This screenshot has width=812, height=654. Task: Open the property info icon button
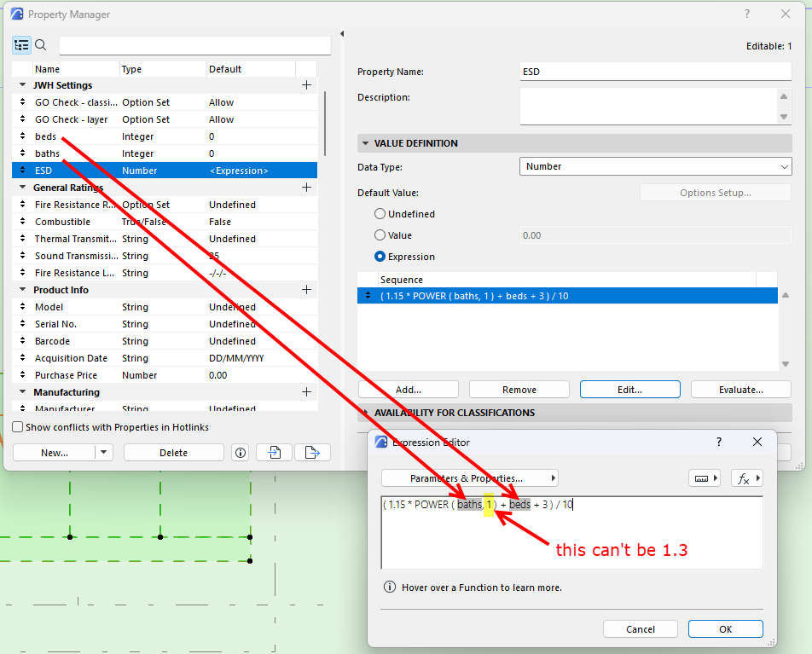(x=241, y=453)
